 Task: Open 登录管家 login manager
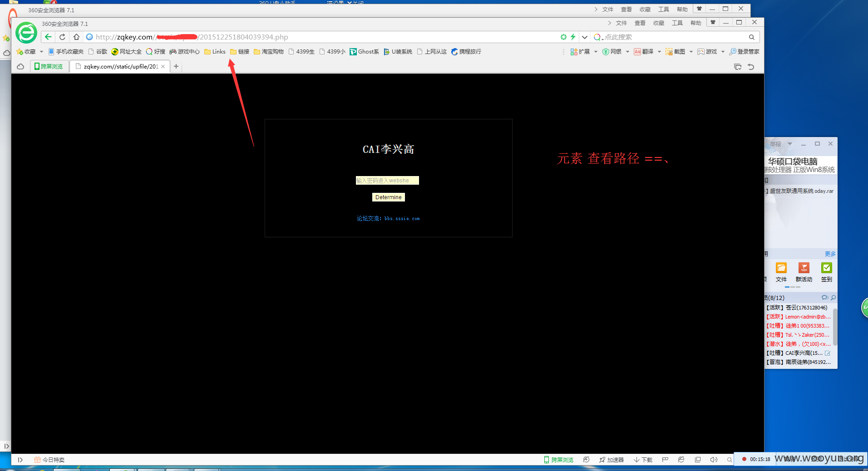click(x=744, y=52)
